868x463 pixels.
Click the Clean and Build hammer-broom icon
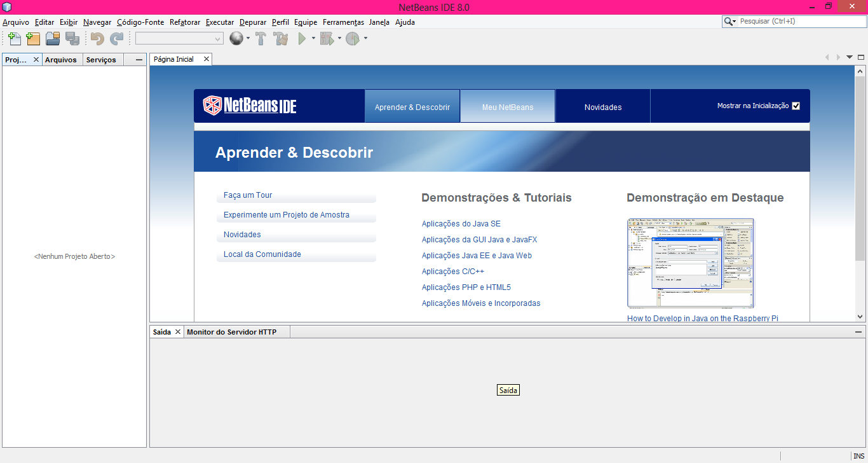coord(281,39)
